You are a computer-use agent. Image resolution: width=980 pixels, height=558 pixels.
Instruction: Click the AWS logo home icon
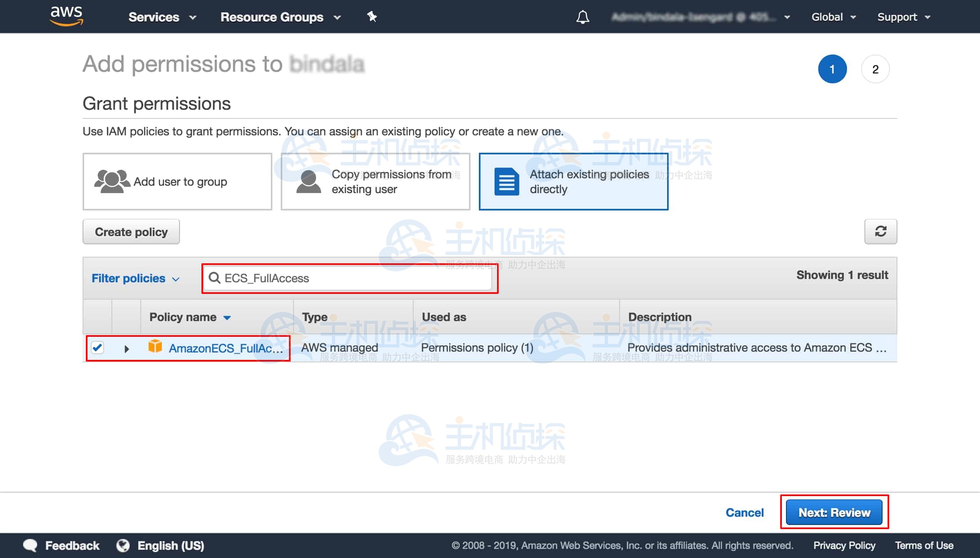[x=66, y=17]
